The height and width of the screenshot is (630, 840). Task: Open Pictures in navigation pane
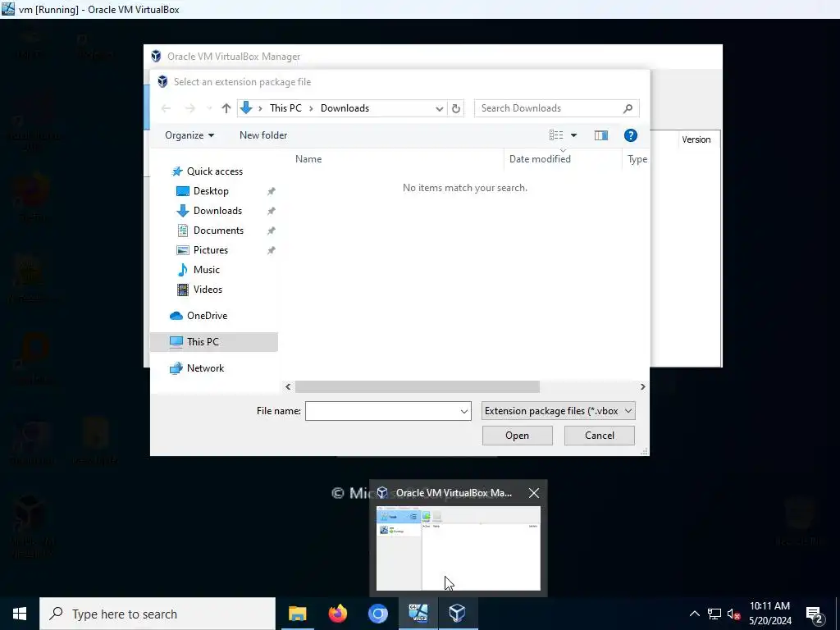[x=211, y=250]
